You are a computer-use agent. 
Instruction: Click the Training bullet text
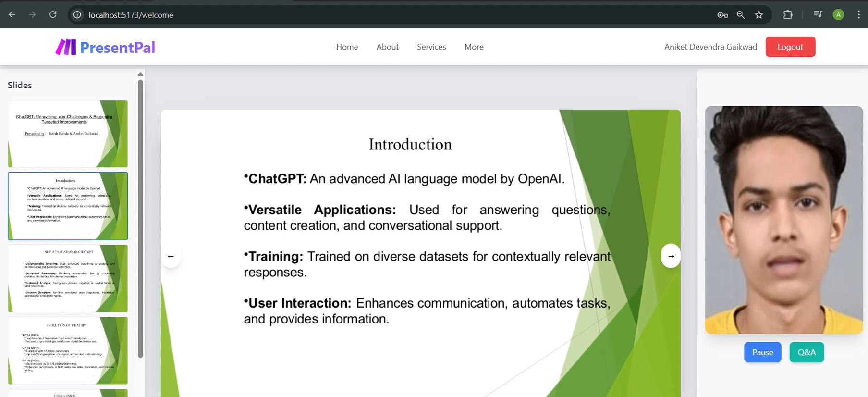(427, 264)
